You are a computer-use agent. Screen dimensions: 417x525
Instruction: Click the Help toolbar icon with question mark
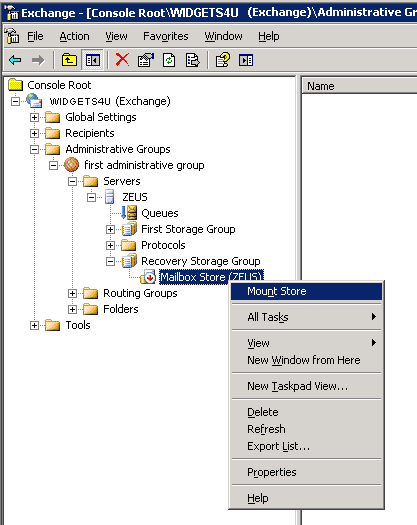pyautogui.click(x=223, y=60)
